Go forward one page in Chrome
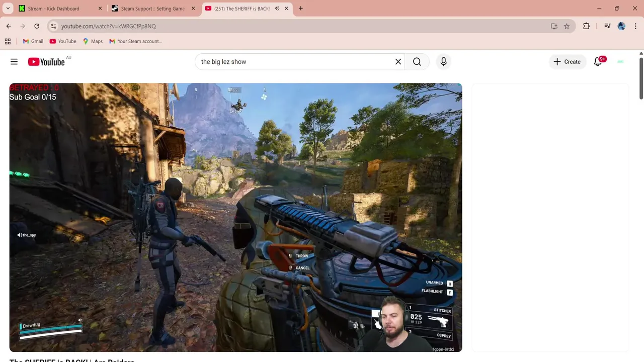The image size is (644, 362). click(23, 26)
